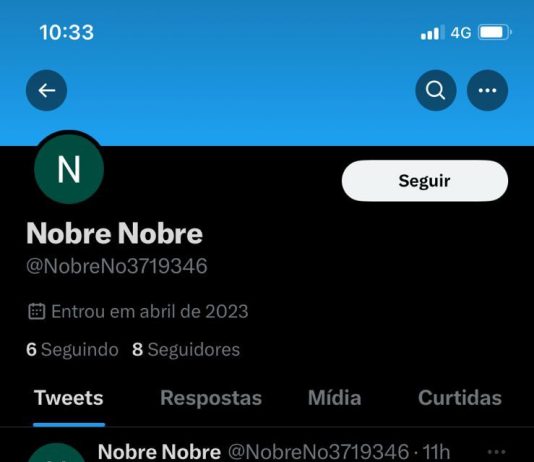Tap the 10:33 clock in status bar
The width and height of the screenshot is (534, 462).
click(66, 33)
